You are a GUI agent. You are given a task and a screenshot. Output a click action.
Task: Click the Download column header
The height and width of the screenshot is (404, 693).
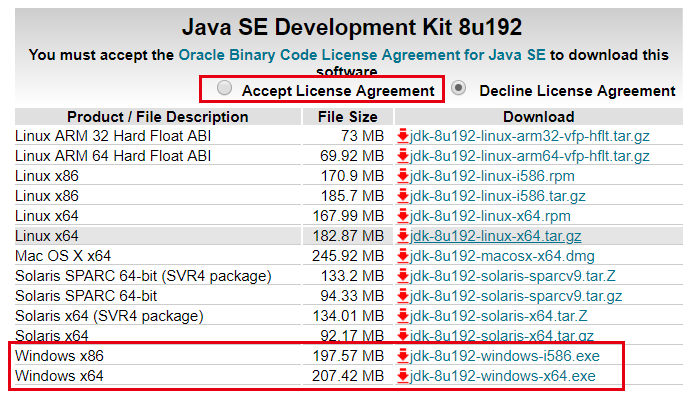(x=539, y=117)
